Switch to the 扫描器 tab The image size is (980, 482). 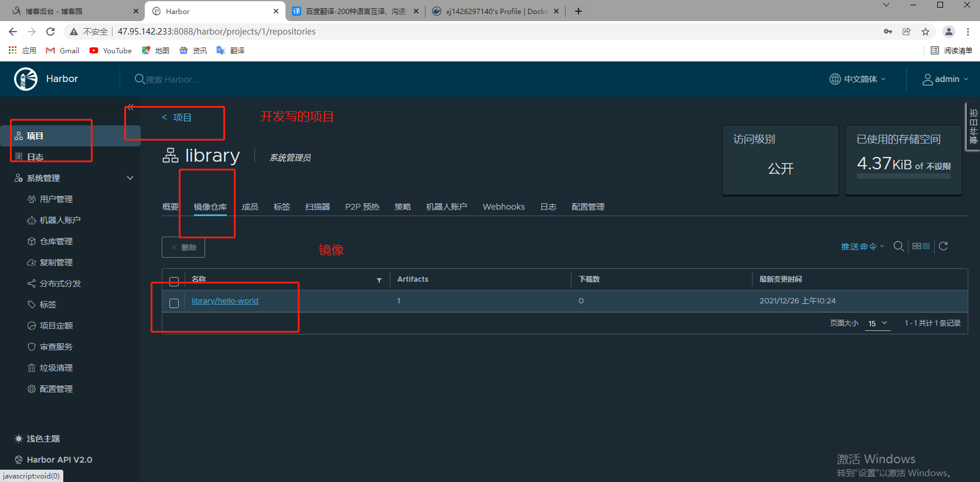(x=318, y=207)
